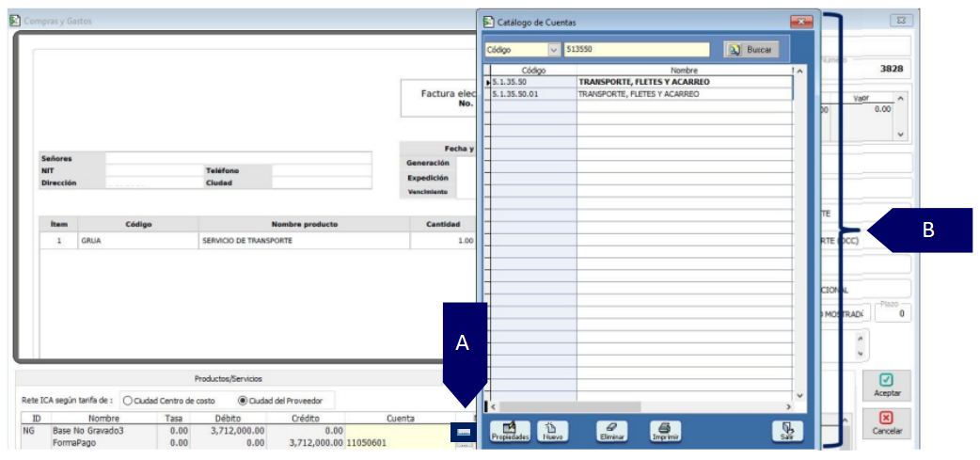This screenshot has width=980, height=460.
Task: Print the catalog with Imprimir
Action: 665,431
